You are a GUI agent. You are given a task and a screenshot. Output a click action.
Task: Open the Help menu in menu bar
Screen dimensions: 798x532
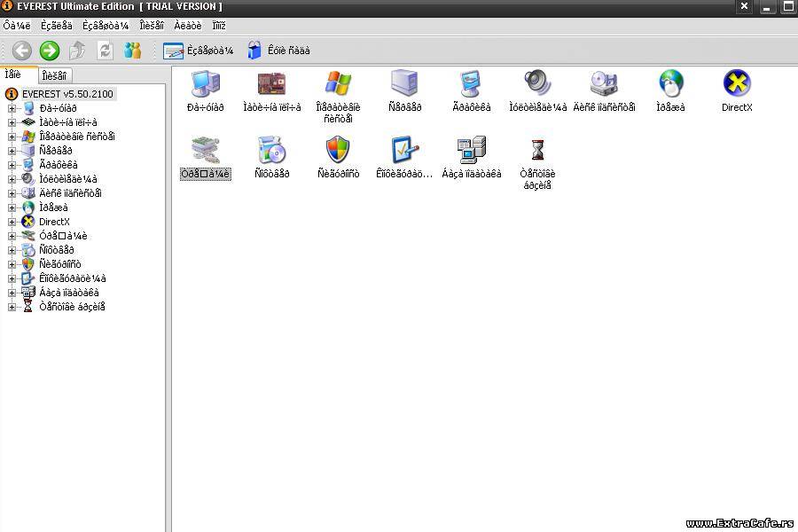coord(218,26)
